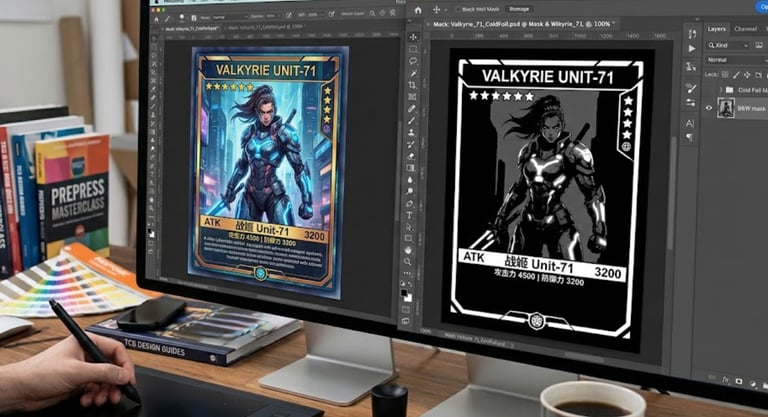Select the Magic Wand tool in right window
The height and width of the screenshot is (417, 768).
(x=413, y=73)
